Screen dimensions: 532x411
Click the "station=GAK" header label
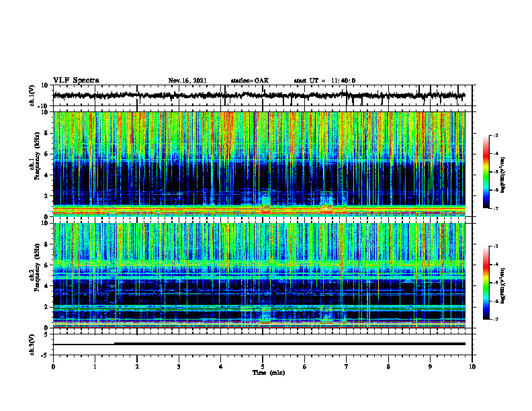click(x=250, y=81)
